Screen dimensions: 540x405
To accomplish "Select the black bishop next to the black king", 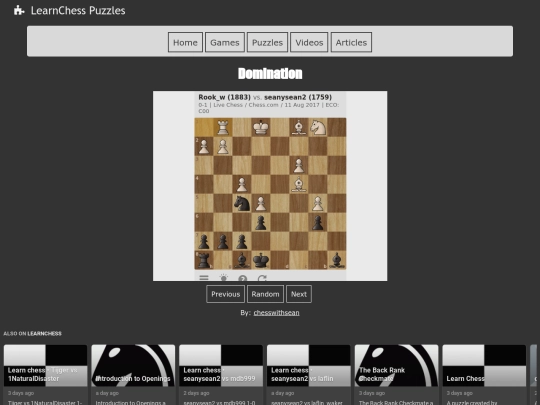I will (x=242, y=260).
